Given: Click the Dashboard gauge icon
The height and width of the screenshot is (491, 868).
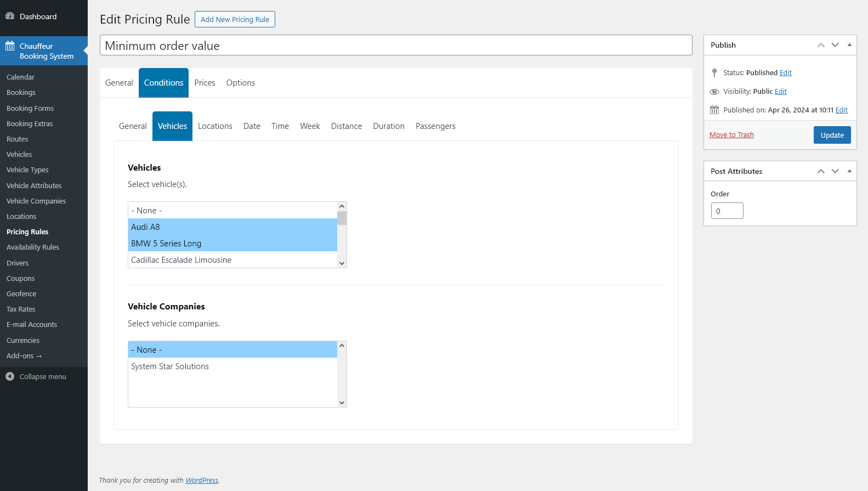Looking at the screenshot, I should point(10,16).
